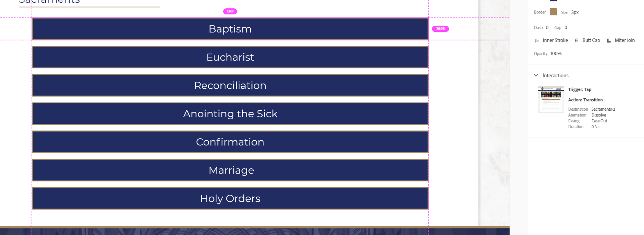Select the Baptism button on canvas
The height and width of the screenshot is (235, 644).
tap(230, 29)
